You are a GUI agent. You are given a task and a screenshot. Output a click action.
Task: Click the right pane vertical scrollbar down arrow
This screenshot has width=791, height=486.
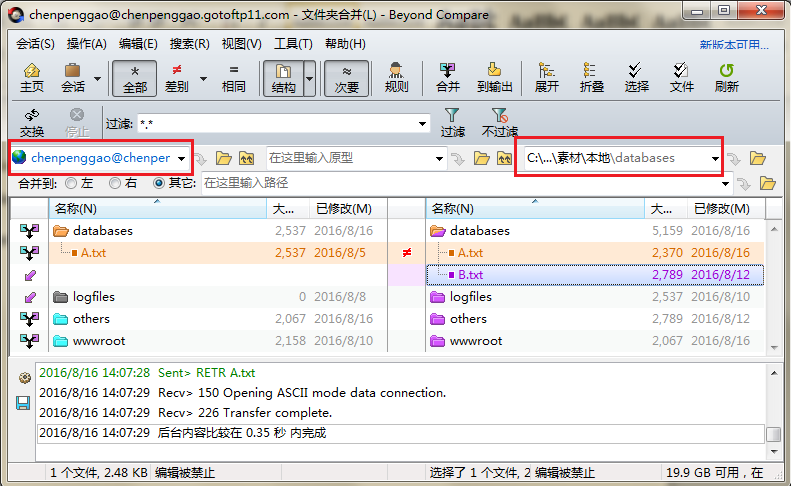coord(774,348)
